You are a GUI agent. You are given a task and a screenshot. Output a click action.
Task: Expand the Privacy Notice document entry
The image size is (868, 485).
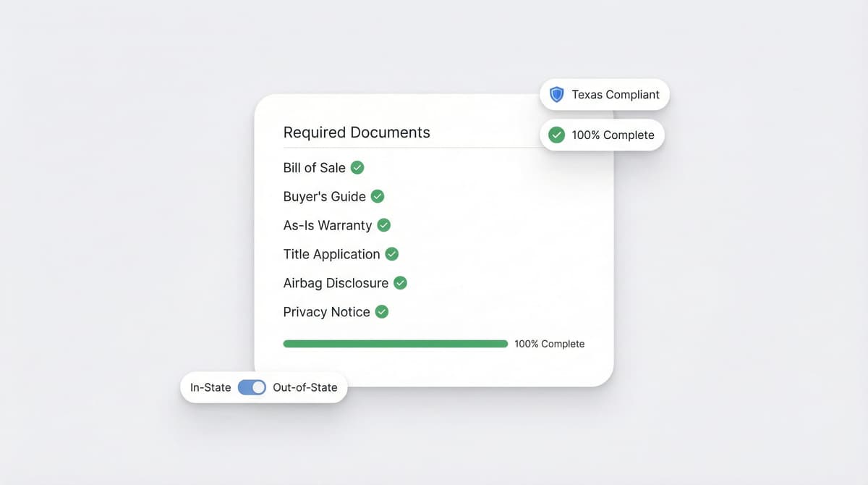click(x=325, y=312)
